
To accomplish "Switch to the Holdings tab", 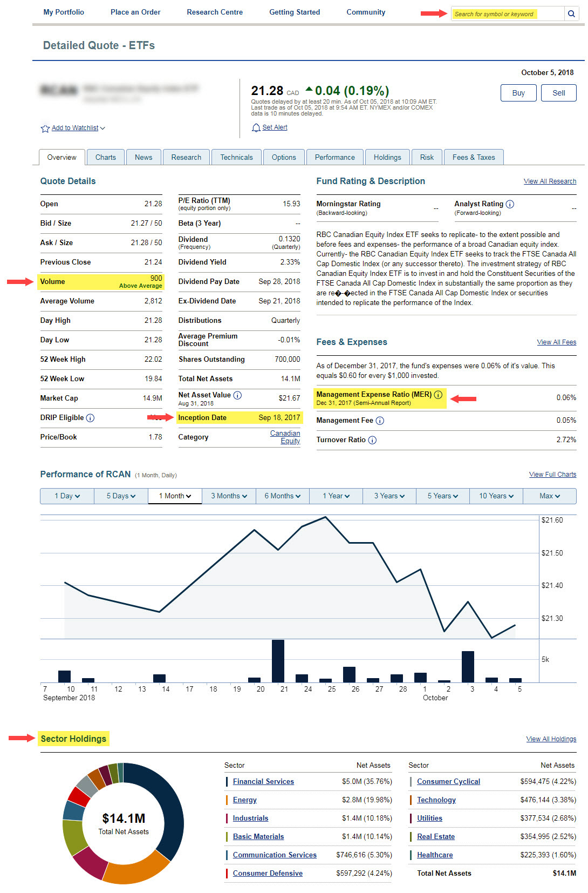I will coord(387,158).
